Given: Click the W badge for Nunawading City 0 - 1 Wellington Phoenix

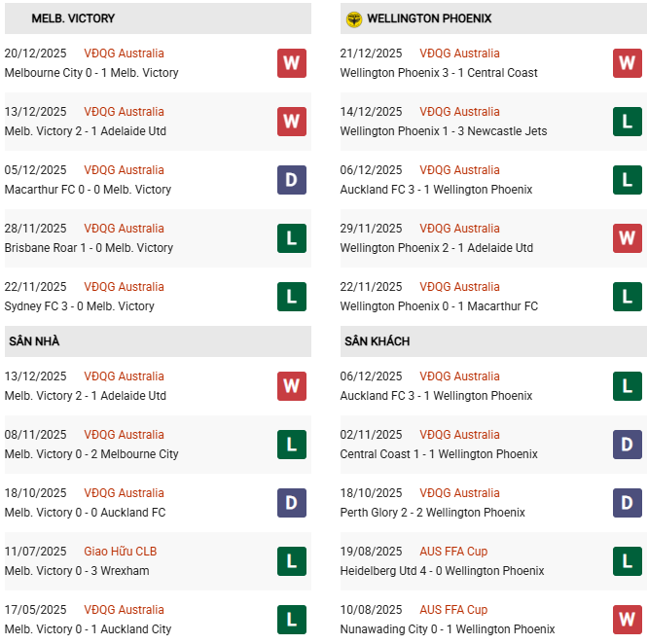Looking at the screenshot, I should point(627,620).
